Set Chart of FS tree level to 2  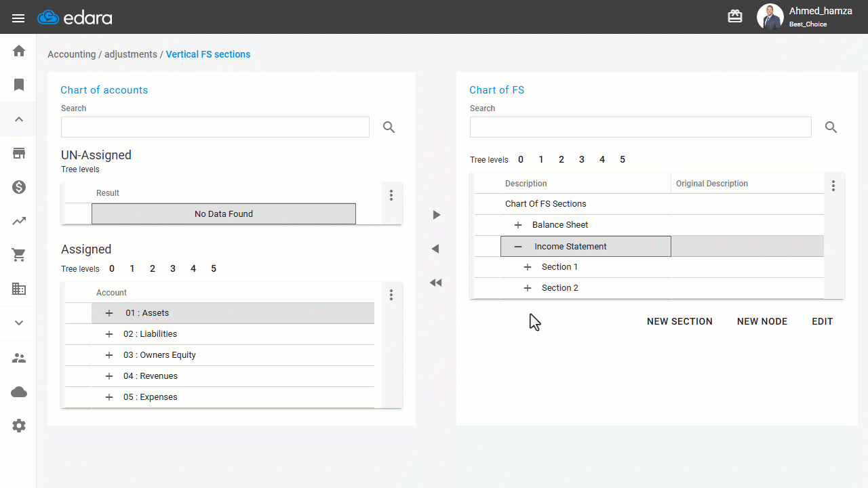561,159
